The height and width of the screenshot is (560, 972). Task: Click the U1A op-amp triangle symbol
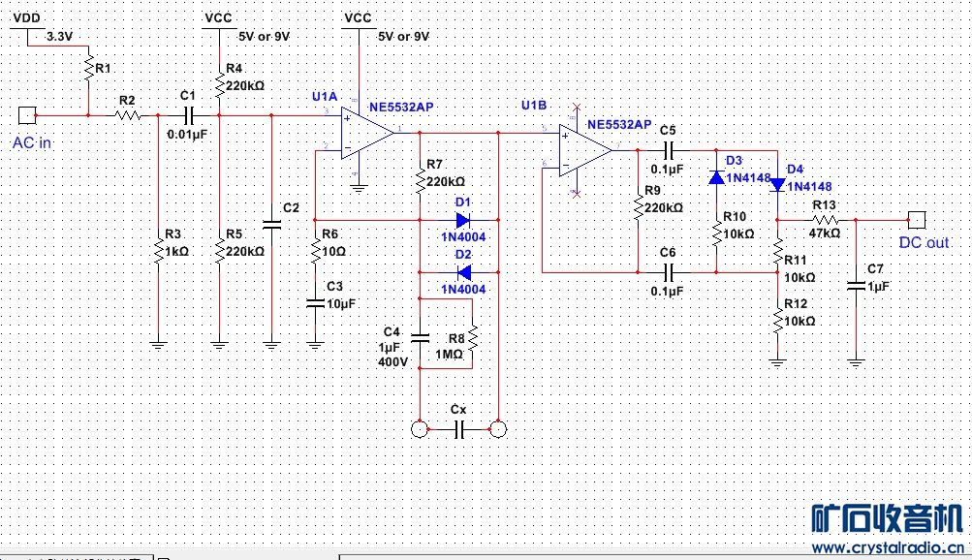(x=367, y=133)
